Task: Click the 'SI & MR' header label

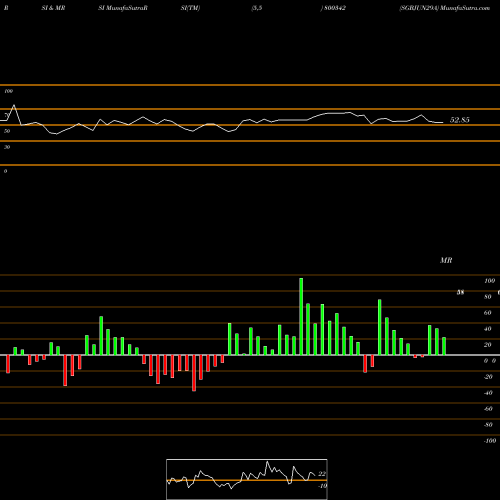Action: tap(53, 8)
